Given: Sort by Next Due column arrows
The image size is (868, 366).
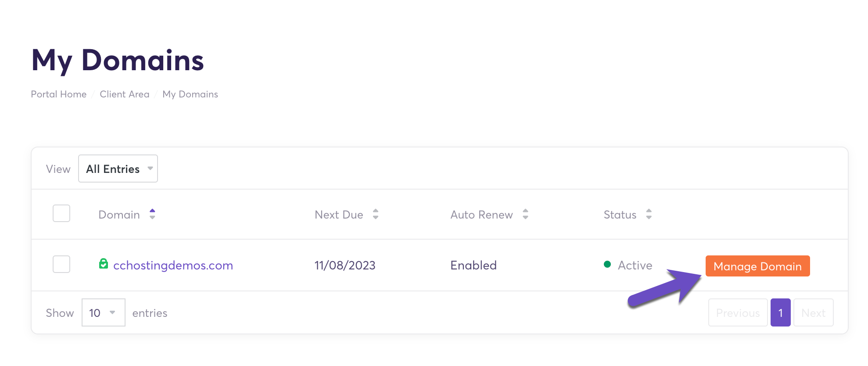Looking at the screenshot, I should 376,214.
